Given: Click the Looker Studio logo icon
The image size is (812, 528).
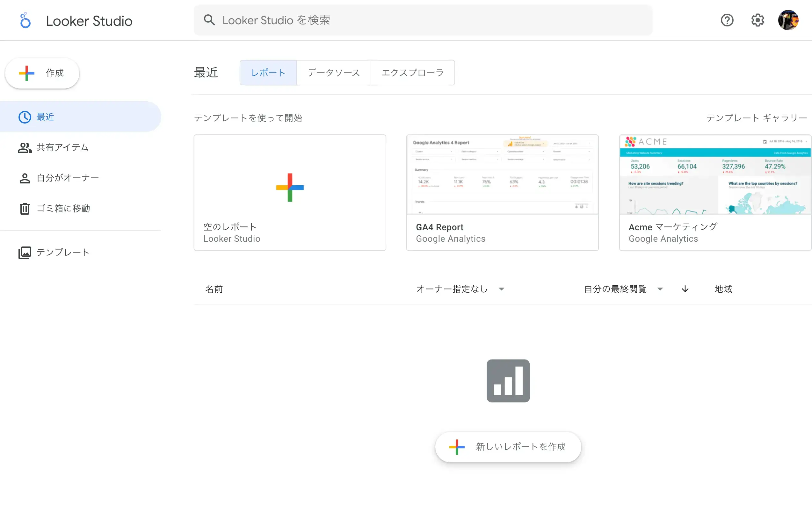Looking at the screenshot, I should point(25,20).
